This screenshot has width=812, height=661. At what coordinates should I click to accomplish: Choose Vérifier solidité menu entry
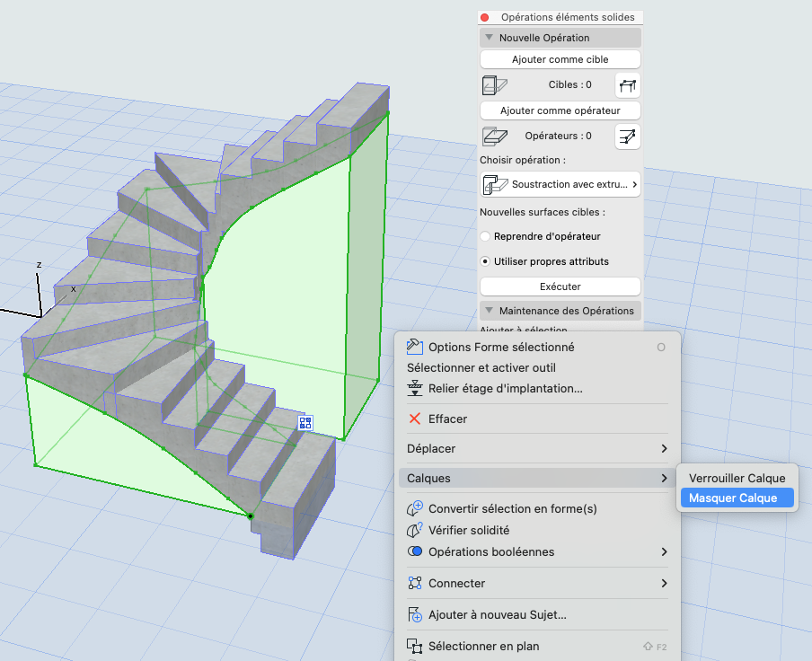pyautogui.click(x=537, y=530)
